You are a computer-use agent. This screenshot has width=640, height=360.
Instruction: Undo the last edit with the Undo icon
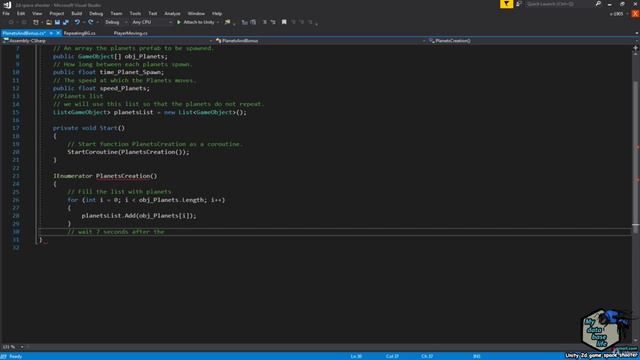(77, 22)
